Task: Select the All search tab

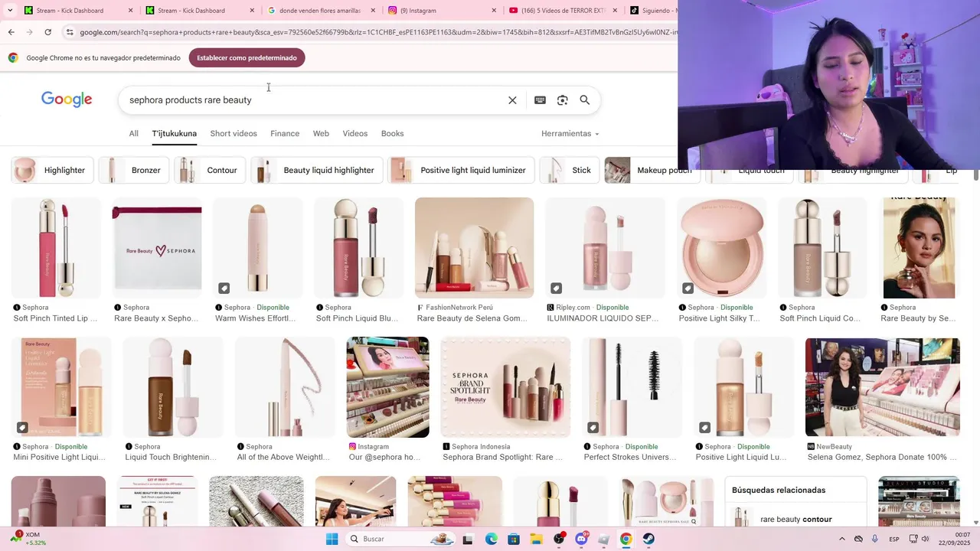Action: coord(134,133)
